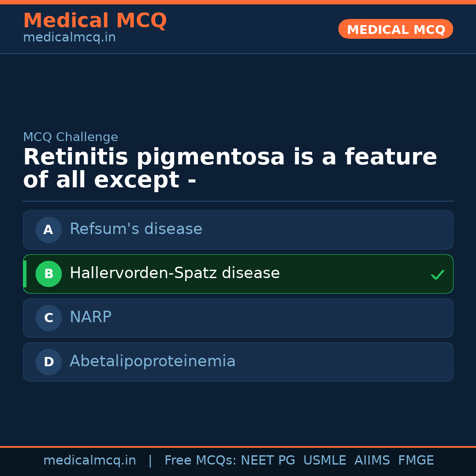Viewport: 476px width, 476px height.
Task: Click the AIIMS footer label
Action: tap(372, 461)
